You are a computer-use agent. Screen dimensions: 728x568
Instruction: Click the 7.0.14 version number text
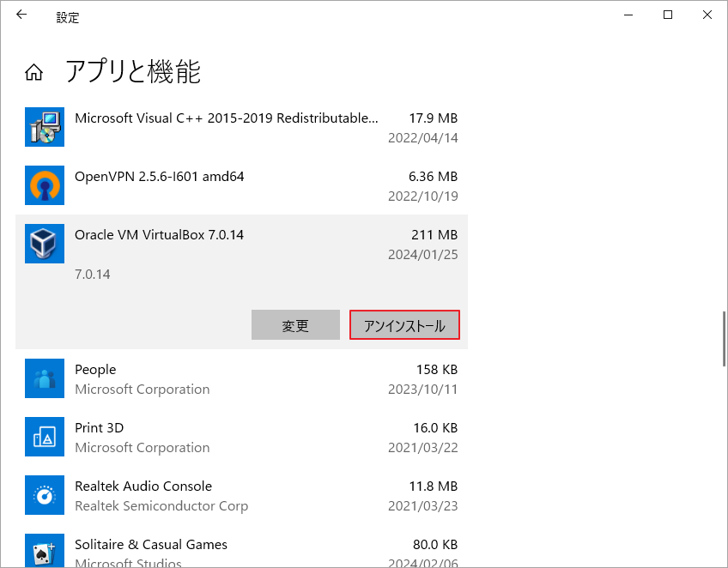(x=93, y=275)
